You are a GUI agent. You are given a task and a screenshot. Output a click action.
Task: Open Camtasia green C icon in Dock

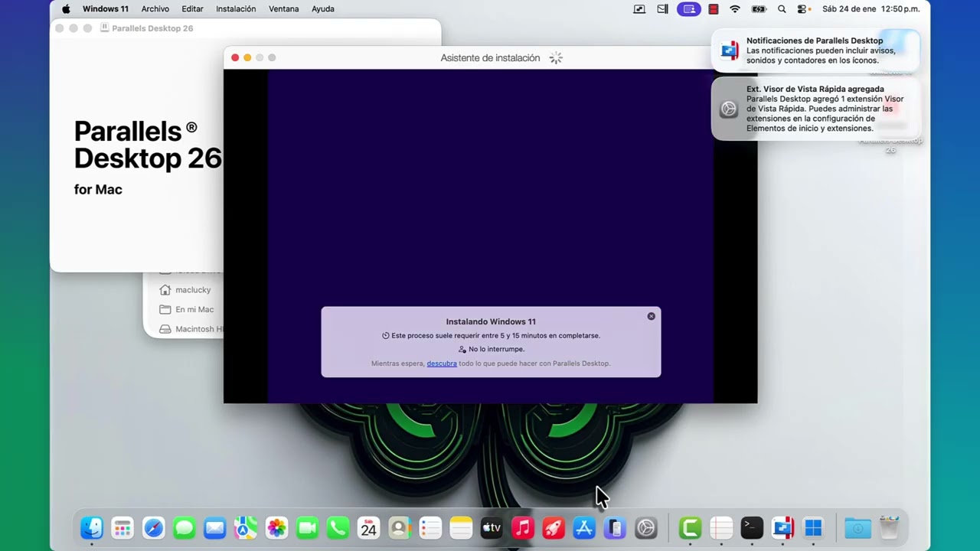(x=690, y=528)
